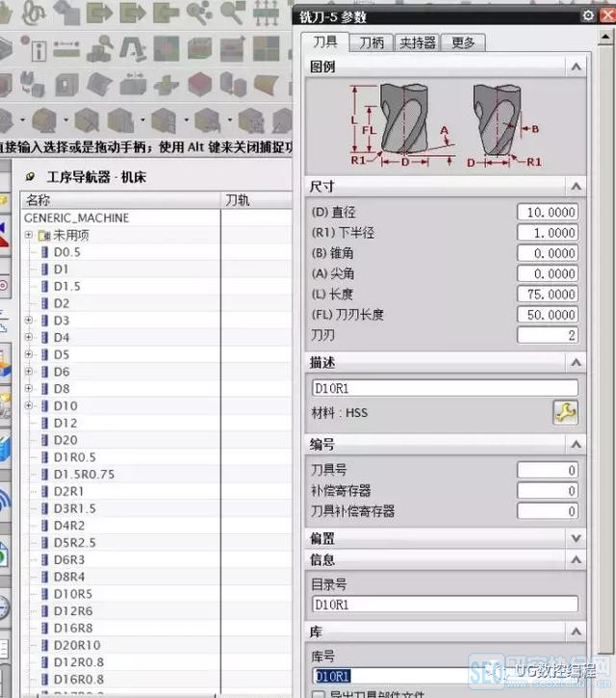Click the up-down arrows bar toolbar icon
Viewport: 616px width, 698px height.
click(x=266, y=13)
